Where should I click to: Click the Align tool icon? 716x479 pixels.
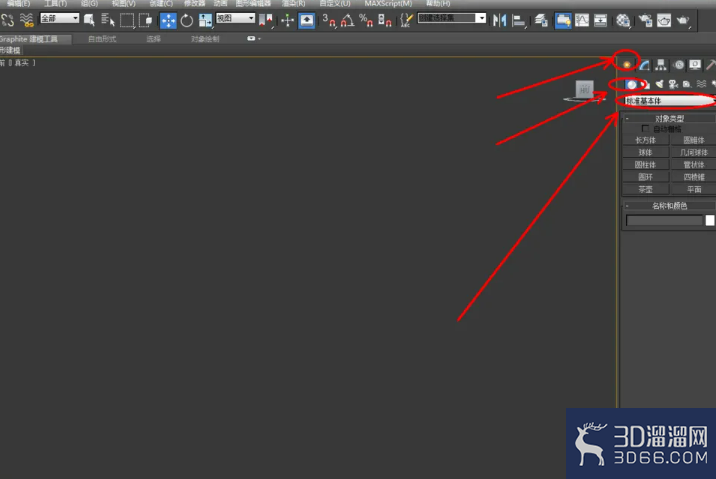pyautogui.click(x=518, y=20)
